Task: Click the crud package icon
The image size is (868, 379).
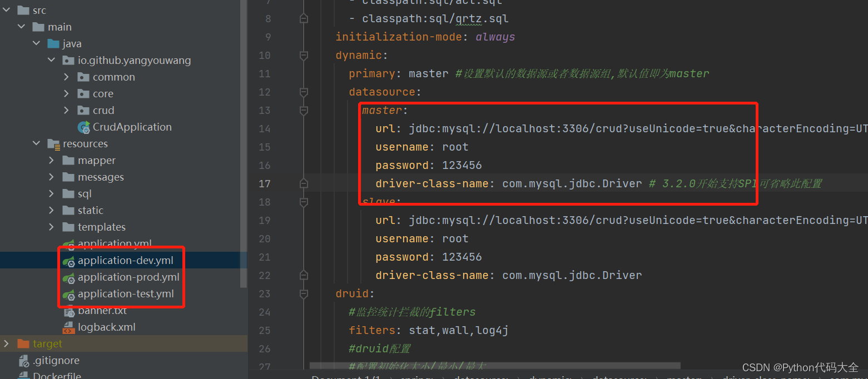Action: click(x=82, y=110)
